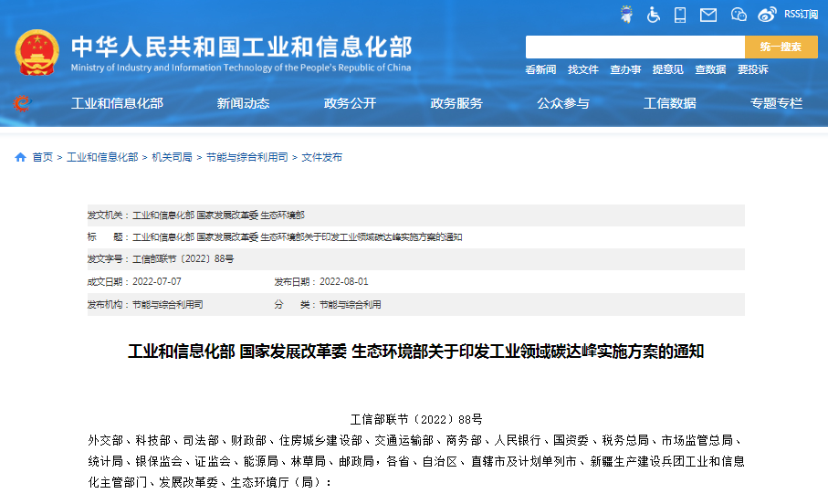Click the WeChat icon in header
This screenshot has width=828, height=504.
739,15
